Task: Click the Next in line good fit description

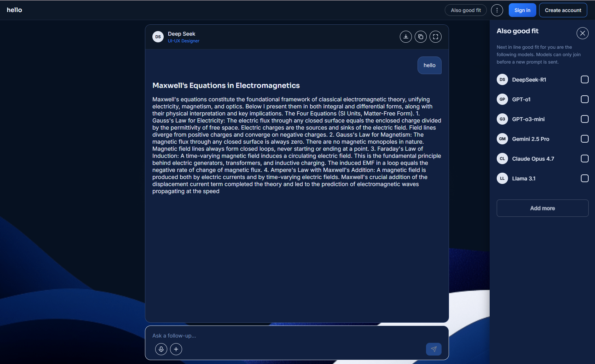Action: point(539,54)
